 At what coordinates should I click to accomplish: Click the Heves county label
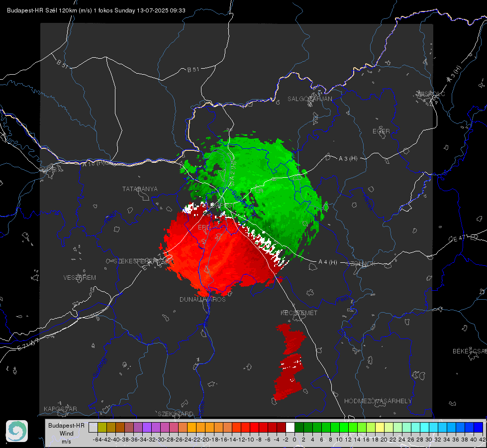(368, 202)
